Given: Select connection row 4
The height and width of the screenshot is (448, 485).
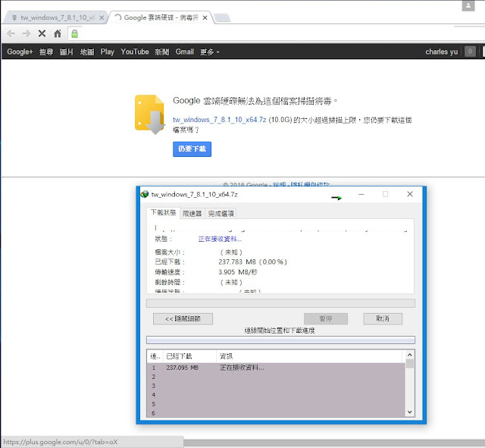Looking at the screenshot, I should 276,395.
